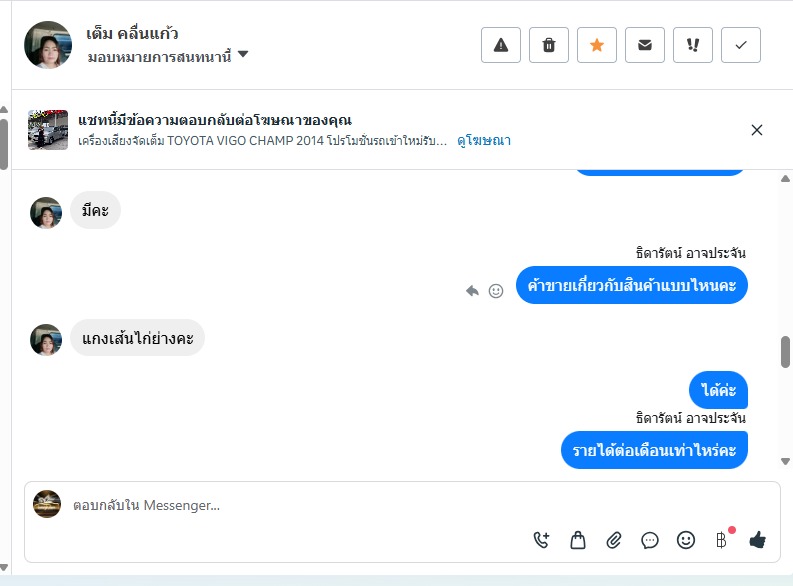
Task: Send a thumbs-up like
Action: click(x=757, y=540)
